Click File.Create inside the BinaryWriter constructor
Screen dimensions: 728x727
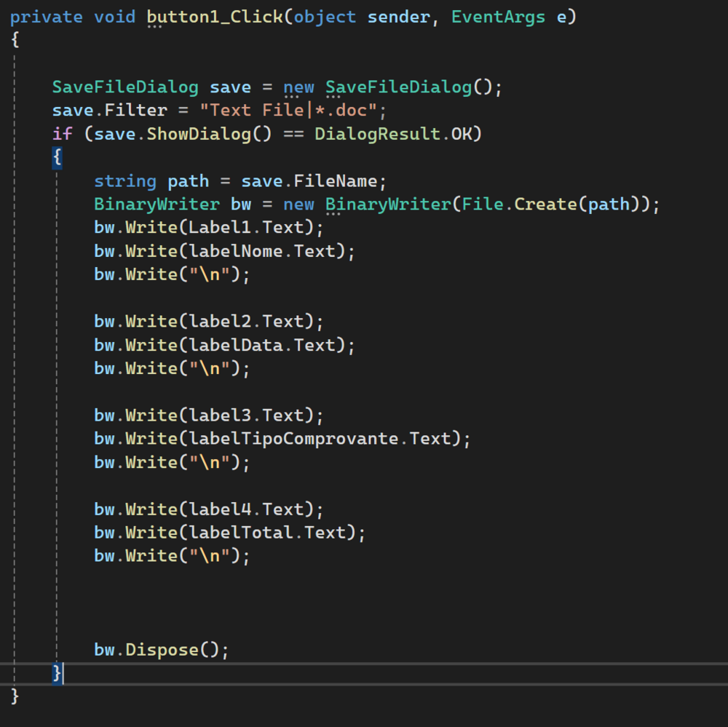pos(514,204)
